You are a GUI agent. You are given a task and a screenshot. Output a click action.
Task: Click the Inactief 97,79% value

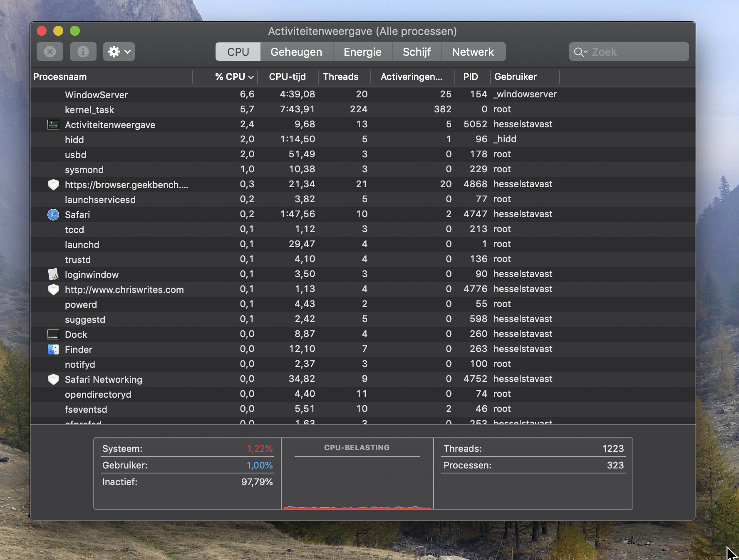point(257,482)
